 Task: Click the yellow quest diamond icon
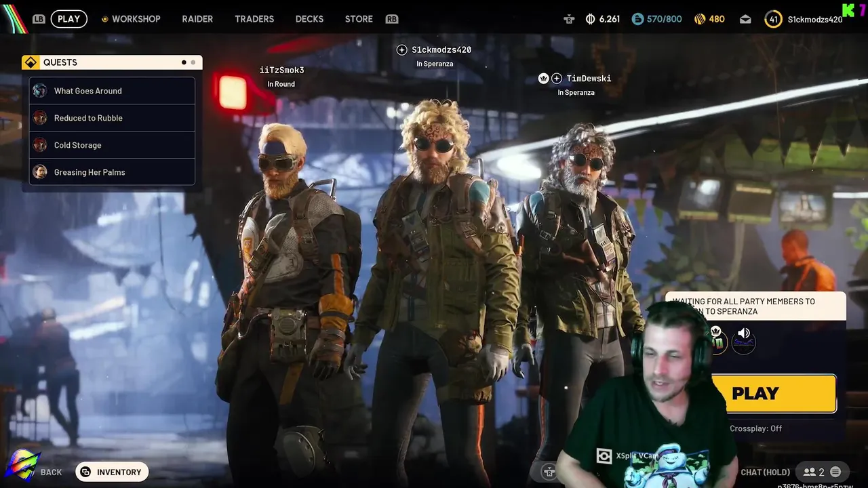point(31,62)
